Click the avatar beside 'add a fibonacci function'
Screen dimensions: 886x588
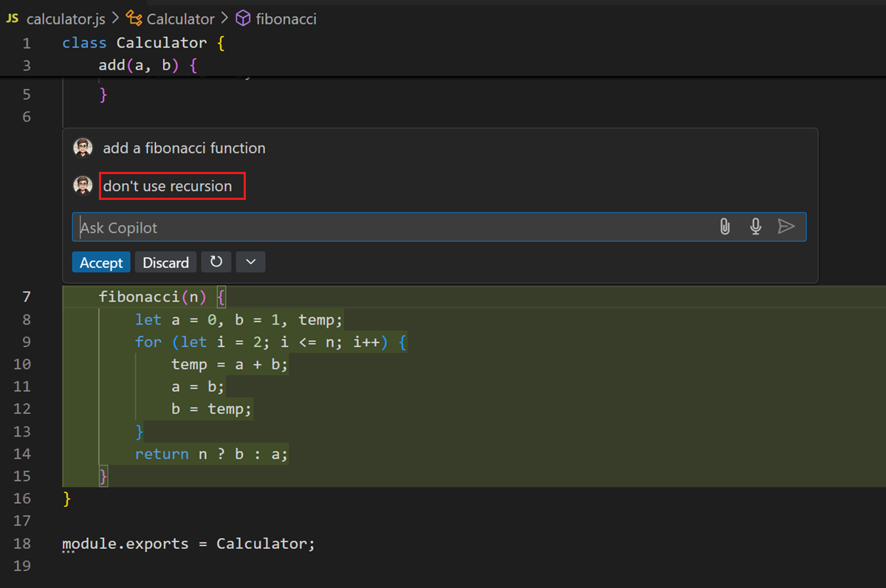click(x=83, y=147)
